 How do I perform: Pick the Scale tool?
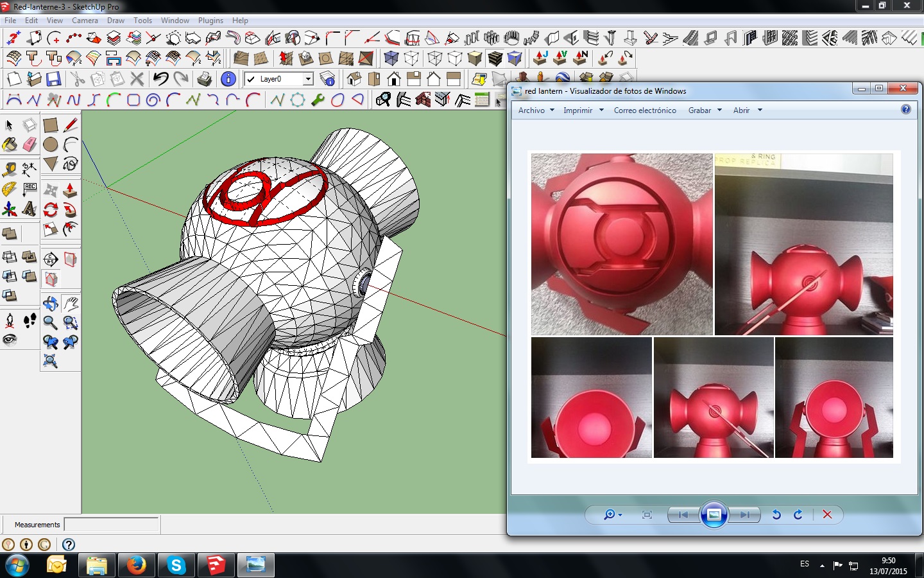click(x=51, y=229)
